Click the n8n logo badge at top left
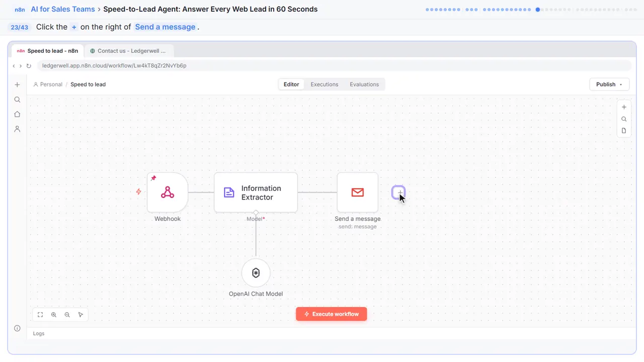This screenshot has height=362, width=644. 20,10
